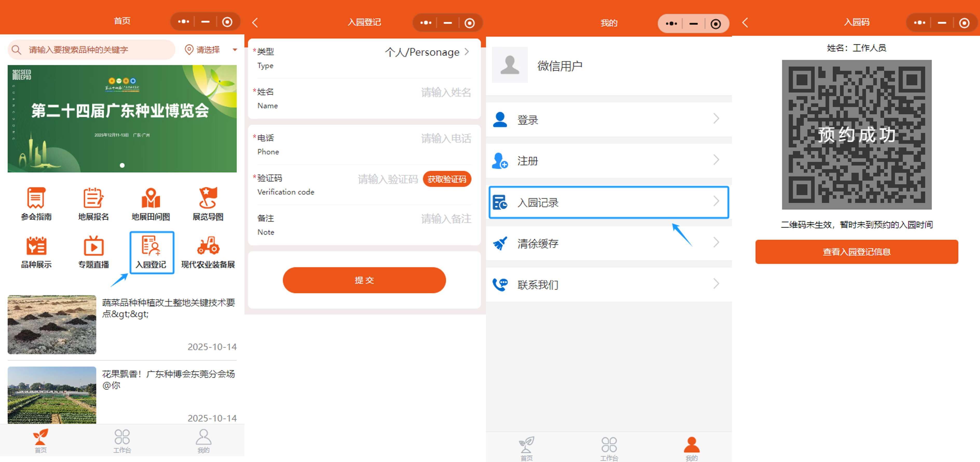Switch to the 工作台 tab on the home screen
Image resolution: width=980 pixels, height=462 pixels.
click(122, 441)
